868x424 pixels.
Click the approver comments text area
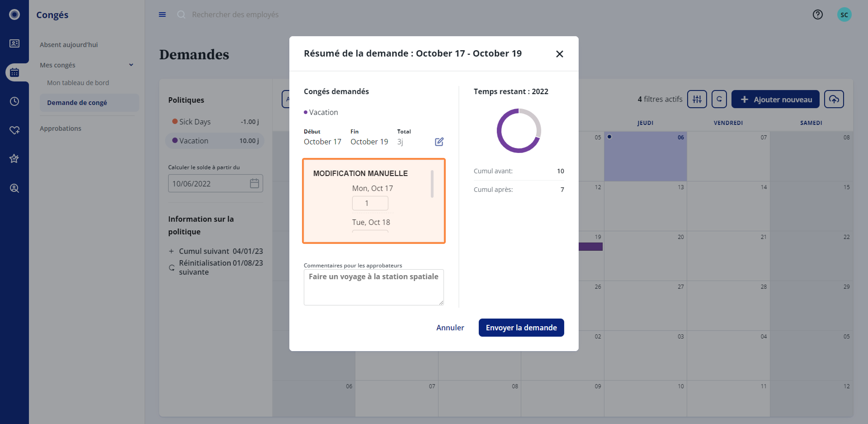coord(374,287)
